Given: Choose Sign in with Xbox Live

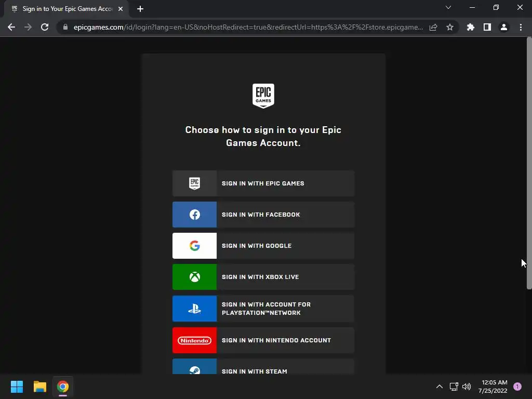Looking at the screenshot, I should pyautogui.click(x=263, y=277).
